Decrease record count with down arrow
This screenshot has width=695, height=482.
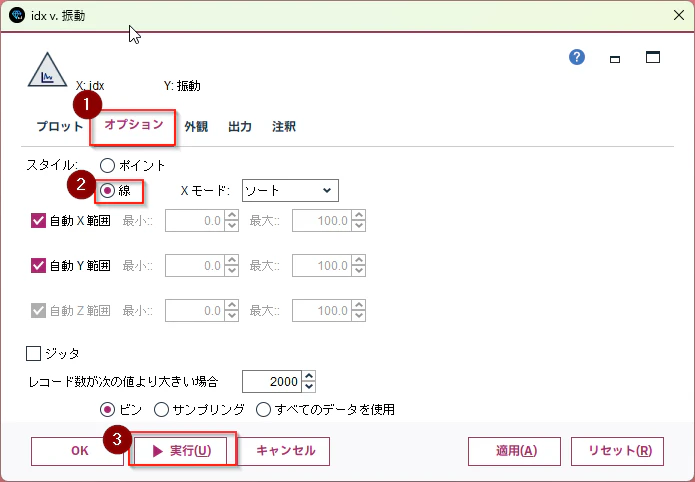pos(309,387)
